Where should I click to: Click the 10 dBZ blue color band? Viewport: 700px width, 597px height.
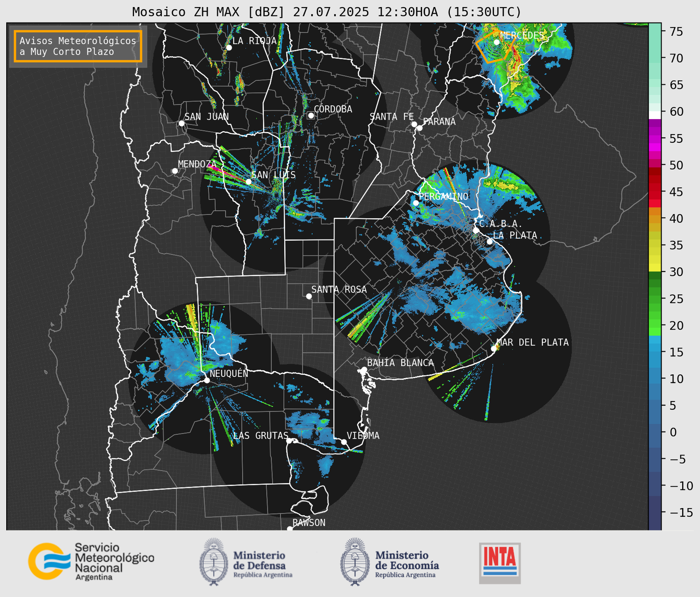click(655, 379)
